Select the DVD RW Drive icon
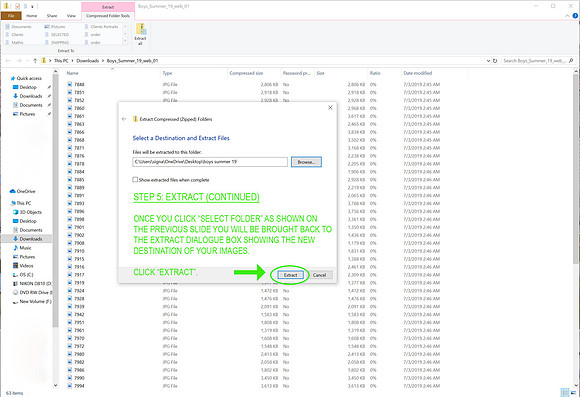580x397 pixels. (x=16, y=293)
